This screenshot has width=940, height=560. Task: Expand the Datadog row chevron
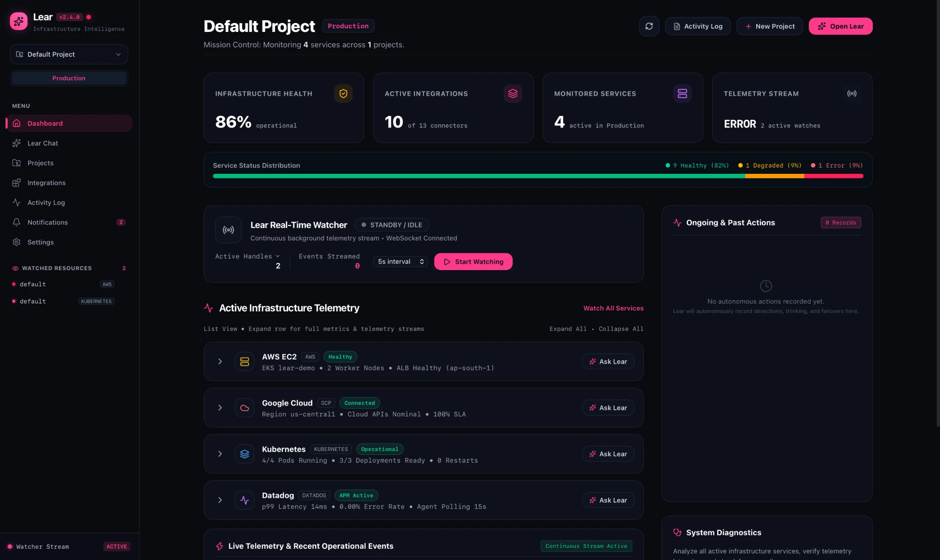coord(220,500)
